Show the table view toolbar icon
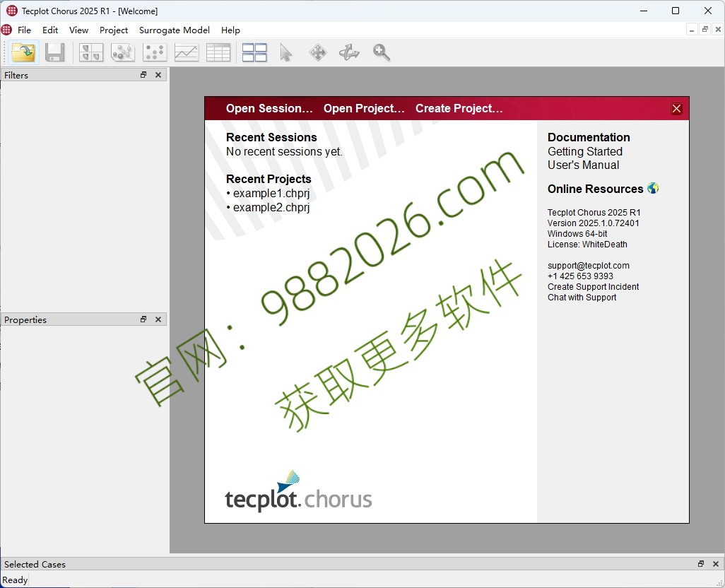 [218, 52]
